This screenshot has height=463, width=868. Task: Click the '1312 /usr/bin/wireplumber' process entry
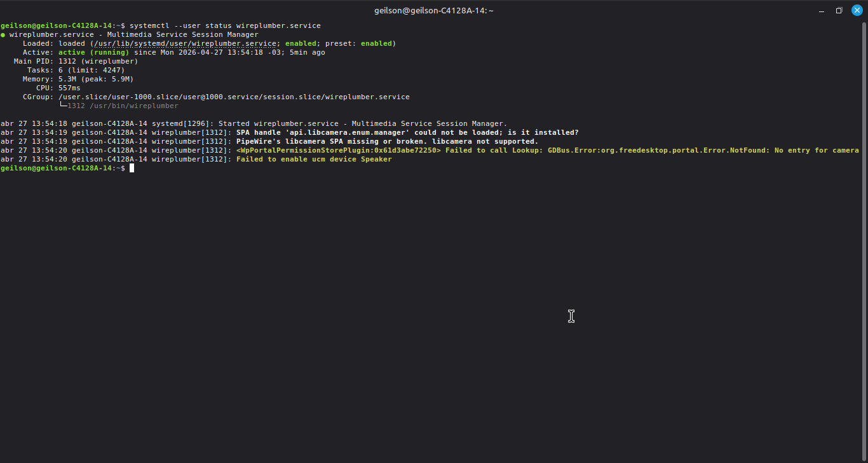pyautogui.click(x=123, y=106)
